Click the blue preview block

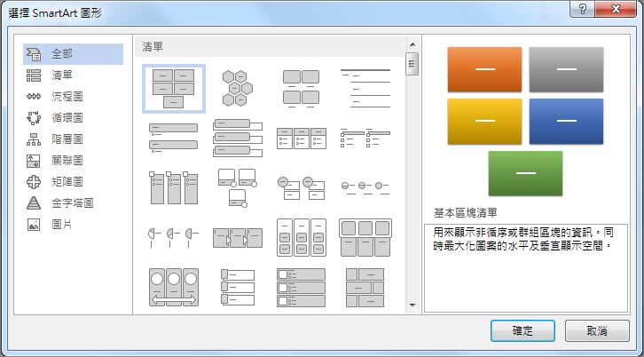coord(566,122)
